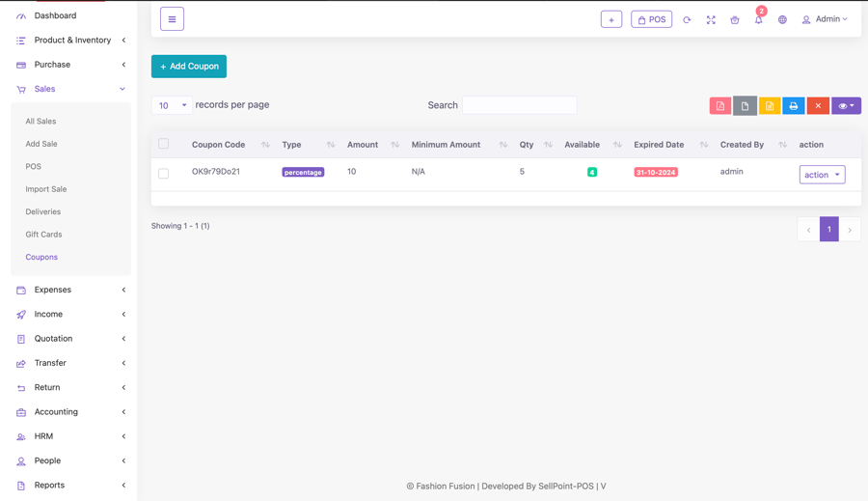The height and width of the screenshot is (501, 868).
Task: Export table as PDF
Action: click(x=720, y=106)
